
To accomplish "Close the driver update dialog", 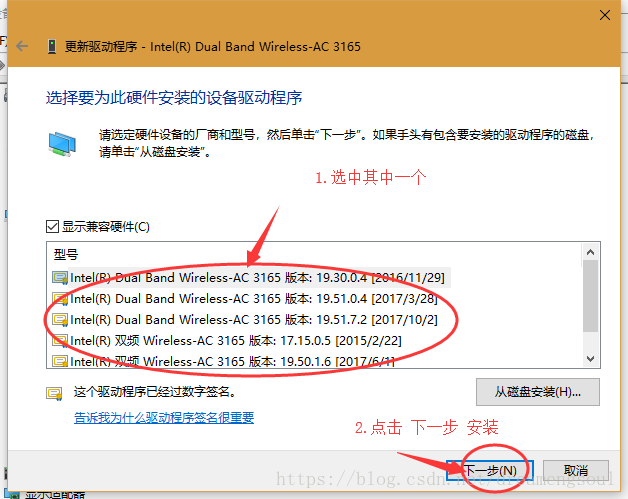I will (x=605, y=15).
